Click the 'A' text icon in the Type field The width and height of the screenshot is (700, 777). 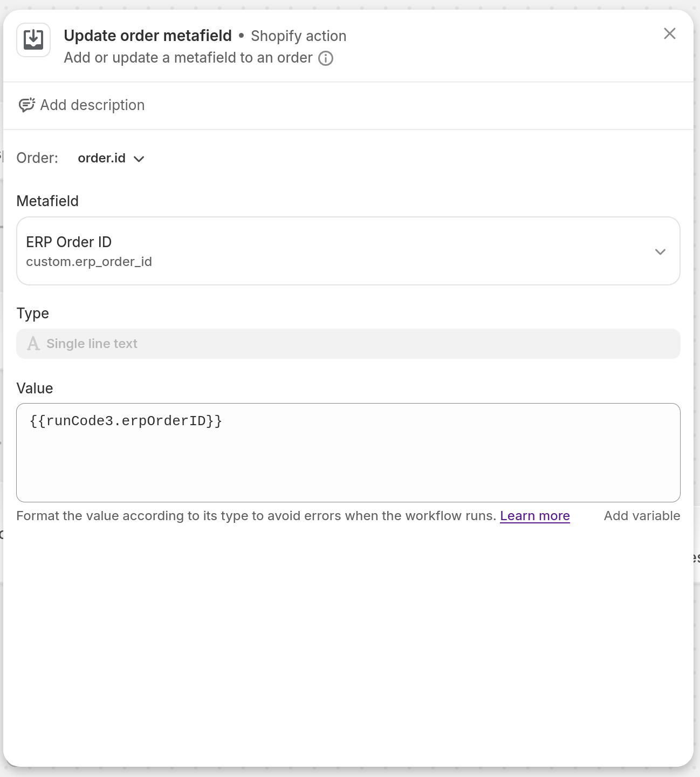click(33, 343)
